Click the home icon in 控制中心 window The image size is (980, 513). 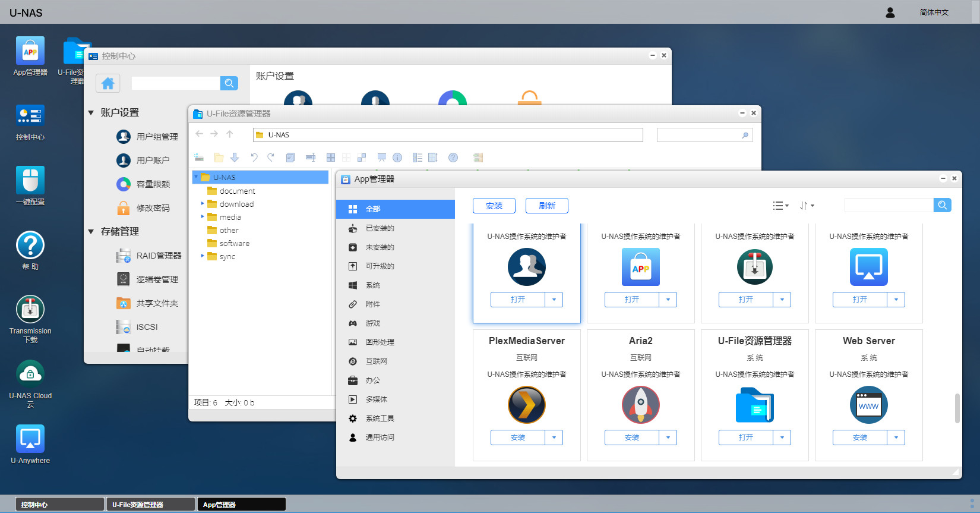(x=108, y=83)
